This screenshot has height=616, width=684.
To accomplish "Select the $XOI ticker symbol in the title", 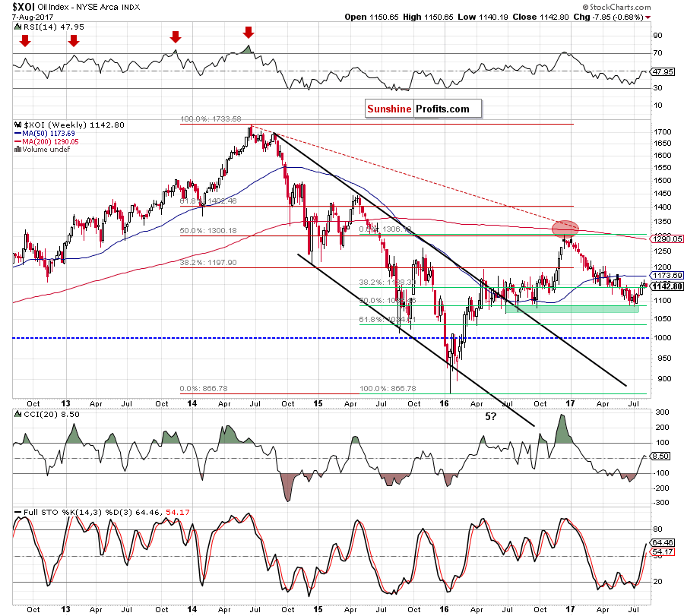I will (23, 7).
